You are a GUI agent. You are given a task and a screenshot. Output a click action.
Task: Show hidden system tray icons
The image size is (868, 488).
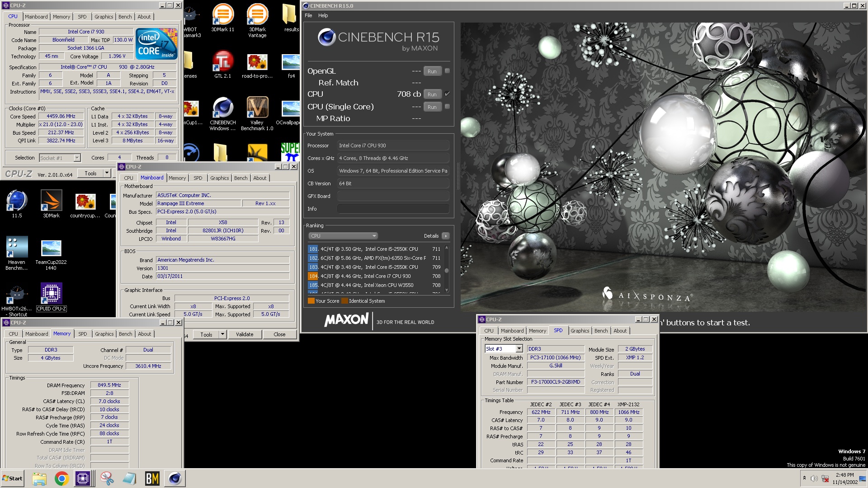[804, 478]
